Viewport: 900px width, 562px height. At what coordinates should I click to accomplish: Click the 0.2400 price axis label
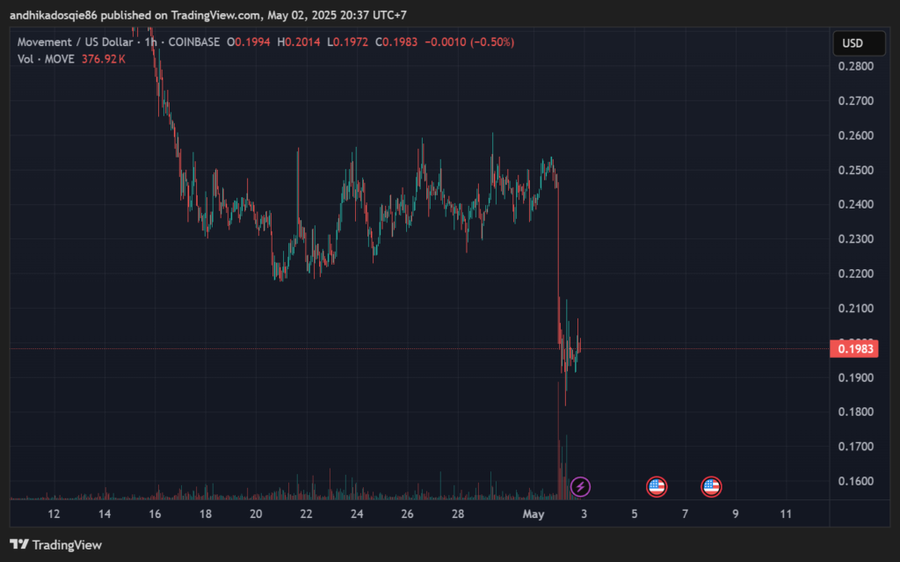[x=856, y=204]
